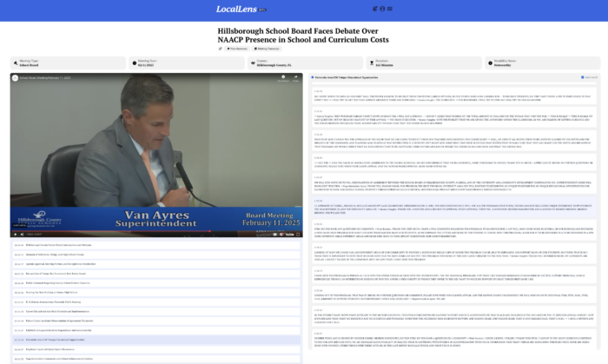Click the YouTube logo in player
Screen dimensions: 608x364
[289, 235]
